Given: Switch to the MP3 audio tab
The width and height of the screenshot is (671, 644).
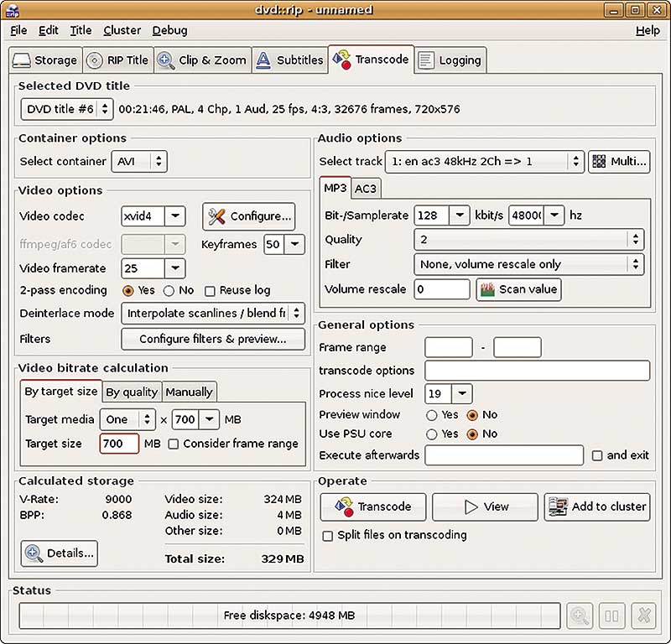Looking at the screenshot, I should tap(335, 188).
